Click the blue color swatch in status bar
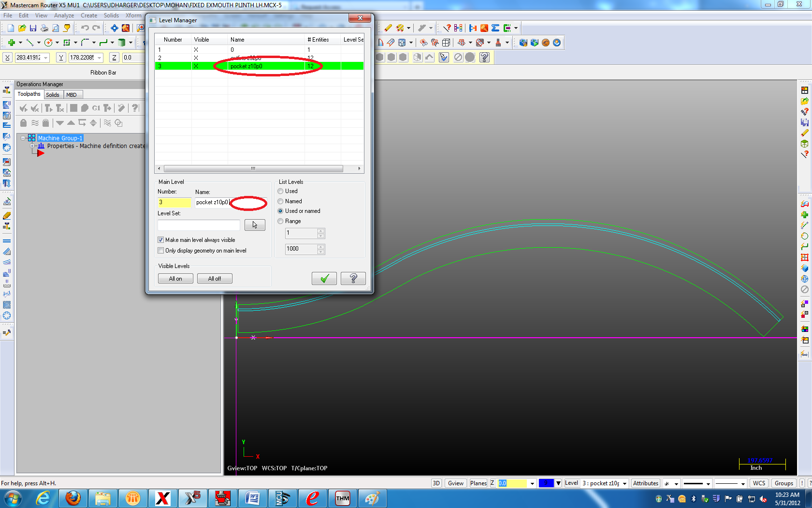Screen dimensions: 812x508 coord(546,483)
